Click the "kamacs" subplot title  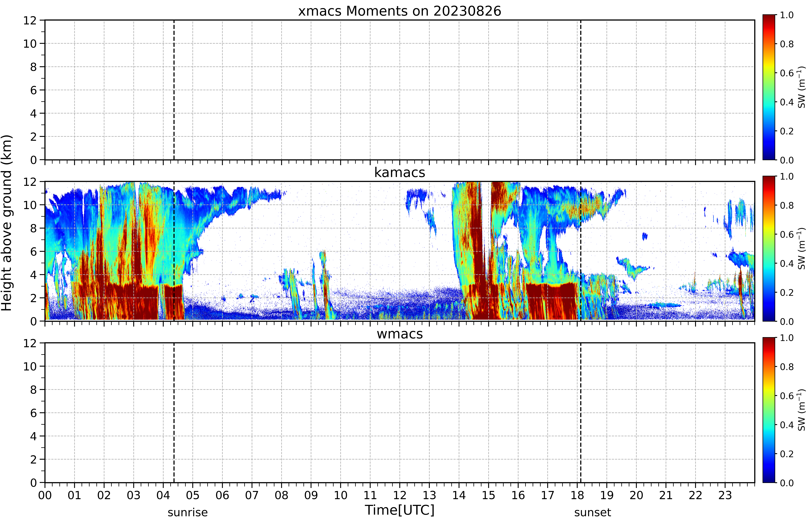tap(400, 172)
